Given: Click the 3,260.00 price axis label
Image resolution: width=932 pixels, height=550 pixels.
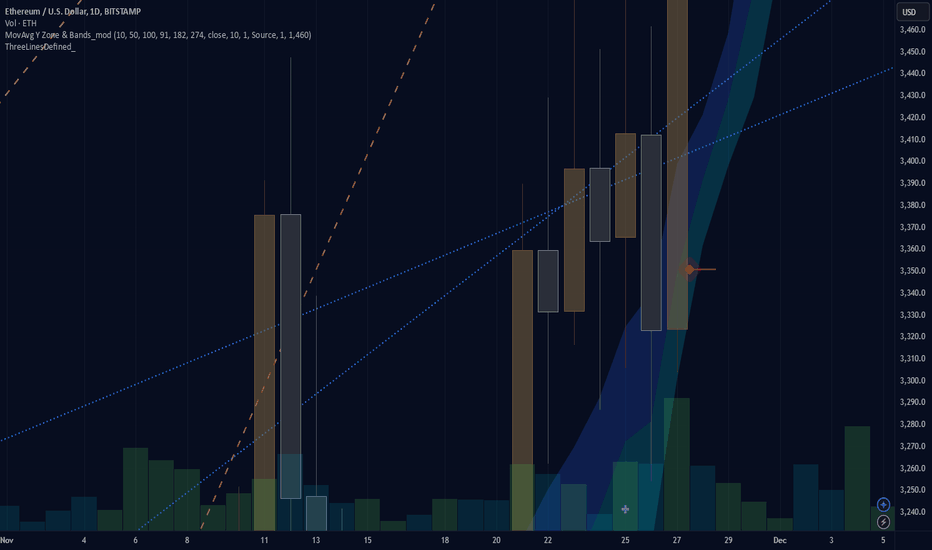Looking at the screenshot, I should point(912,468).
